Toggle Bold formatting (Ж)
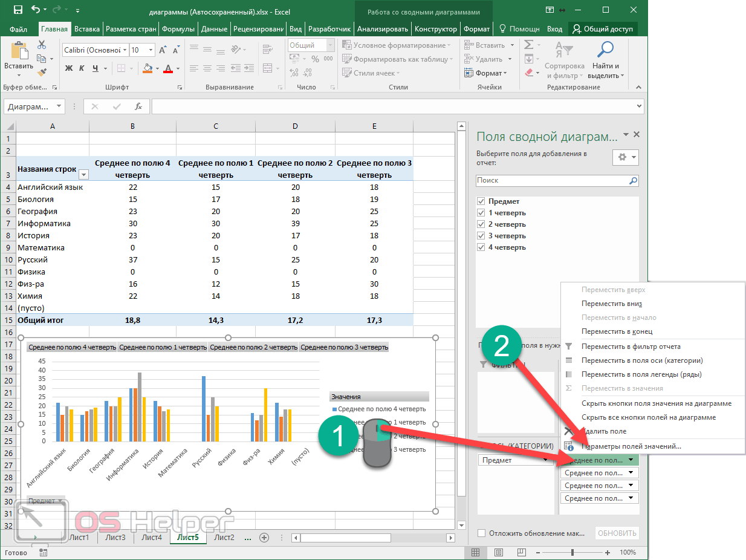The height and width of the screenshot is (560, 746). pyautogui.click(x=68, y=68)
